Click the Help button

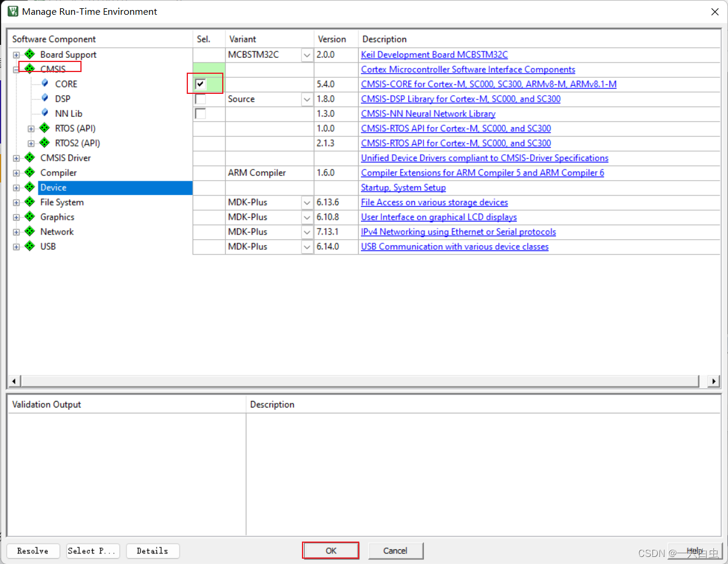(694, 550)
